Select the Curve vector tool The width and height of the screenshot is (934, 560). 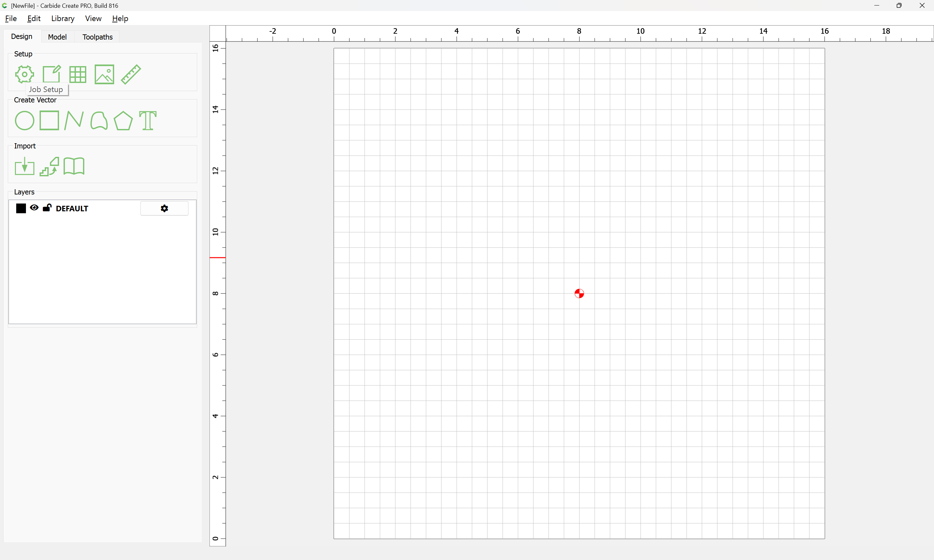[x=99, y=121]
